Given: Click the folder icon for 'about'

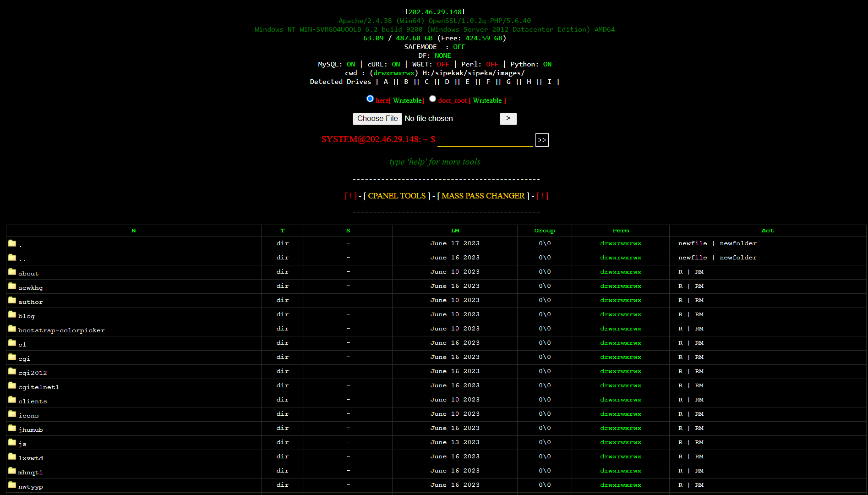Looking at the screenshot, I should [x=12, y=271].
